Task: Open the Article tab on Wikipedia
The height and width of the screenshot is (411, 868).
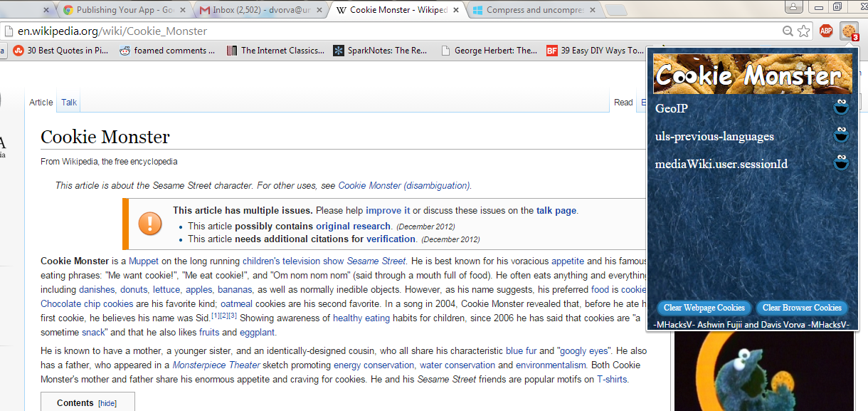Action: tap(41, 103)
